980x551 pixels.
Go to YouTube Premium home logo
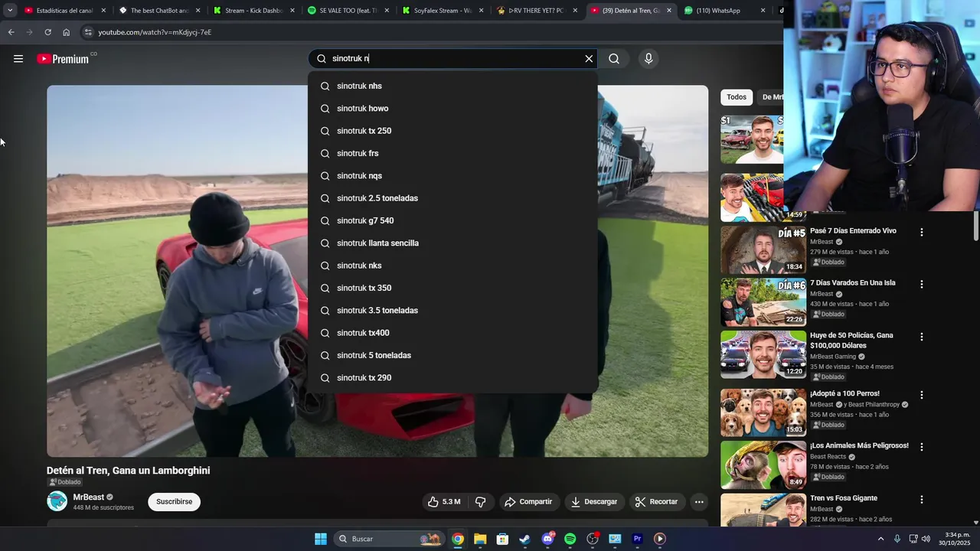point(63,59)
